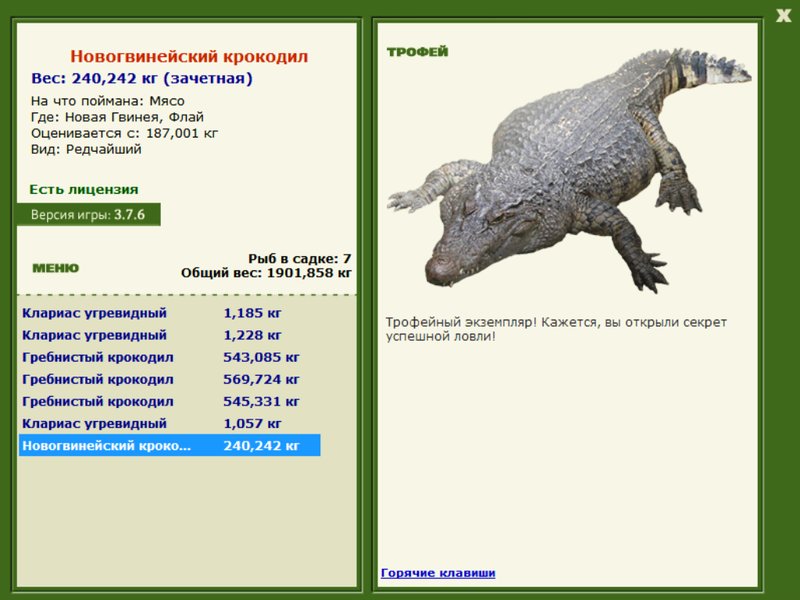Select Клариас угревидный 1,057 кг row

[x=169, y=423]
